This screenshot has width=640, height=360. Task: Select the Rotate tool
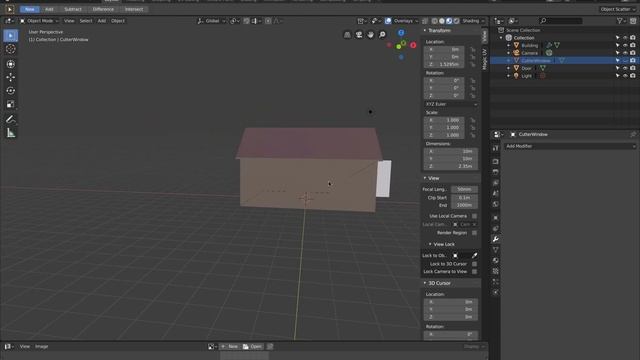click(11, 91)
